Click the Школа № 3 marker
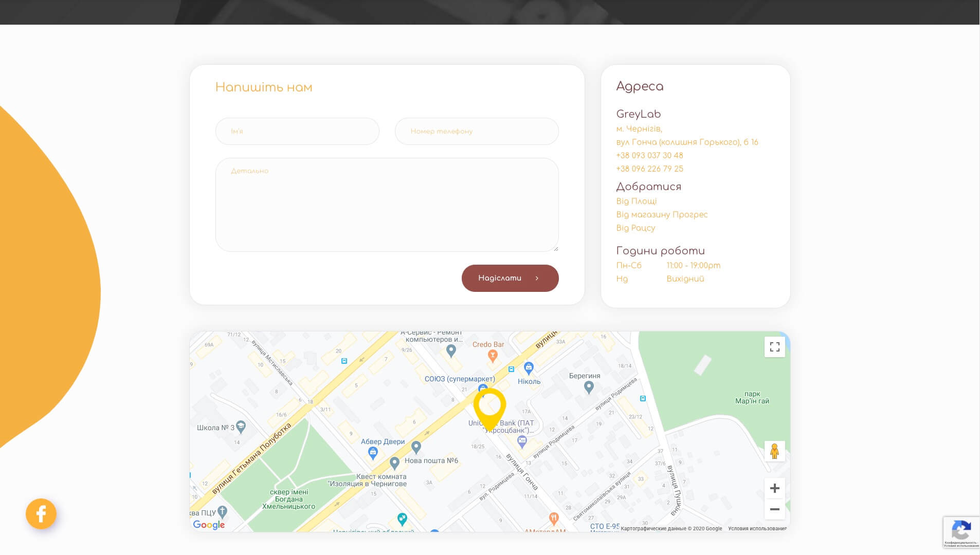The height and width of the screenshot is (555, 980). click(x=241, y=427)
